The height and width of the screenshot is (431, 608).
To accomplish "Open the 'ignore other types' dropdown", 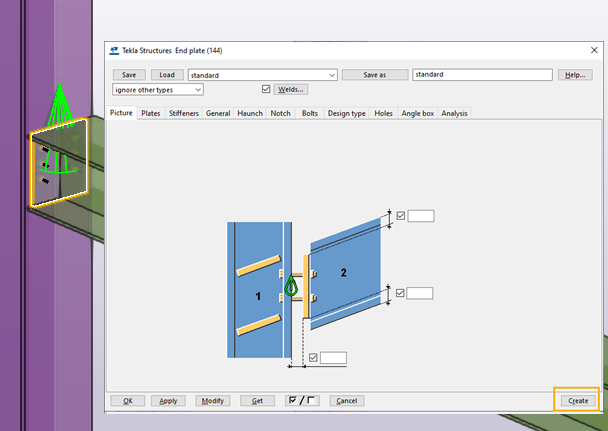I will (x=158, y=90).
